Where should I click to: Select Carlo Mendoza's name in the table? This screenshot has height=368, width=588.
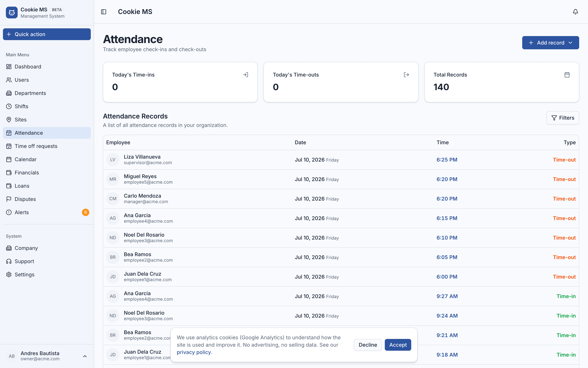click(142, 196)
